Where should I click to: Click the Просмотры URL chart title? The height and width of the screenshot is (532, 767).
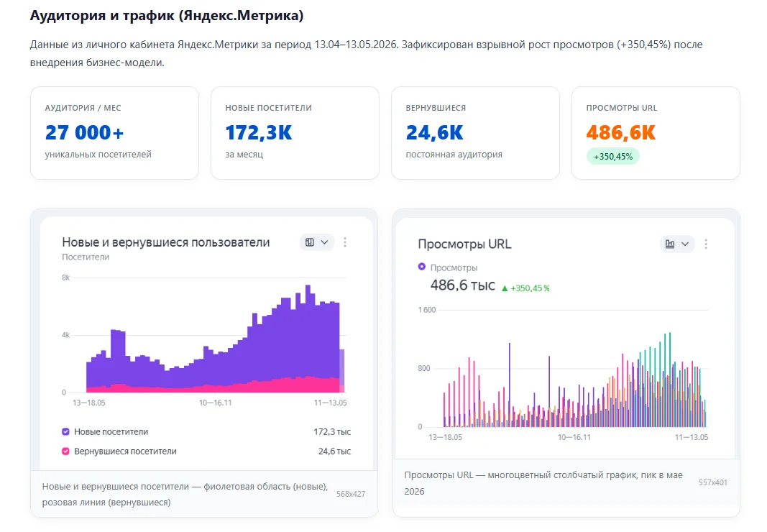(x=464, y=244)
